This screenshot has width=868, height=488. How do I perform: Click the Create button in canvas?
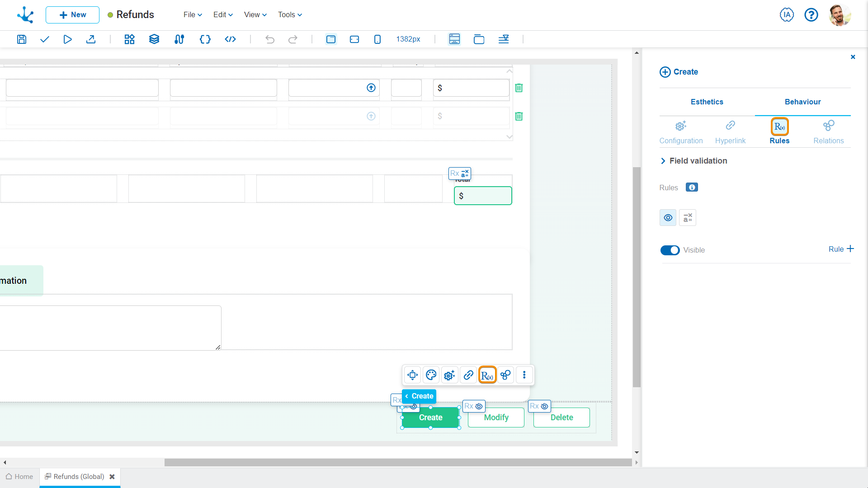(430, 417)
